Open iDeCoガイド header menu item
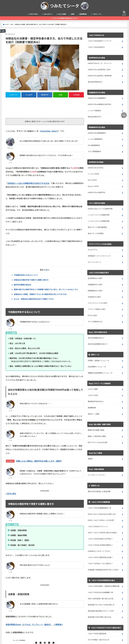The height and width of the screenshot is (644, 129). point(47,14)
